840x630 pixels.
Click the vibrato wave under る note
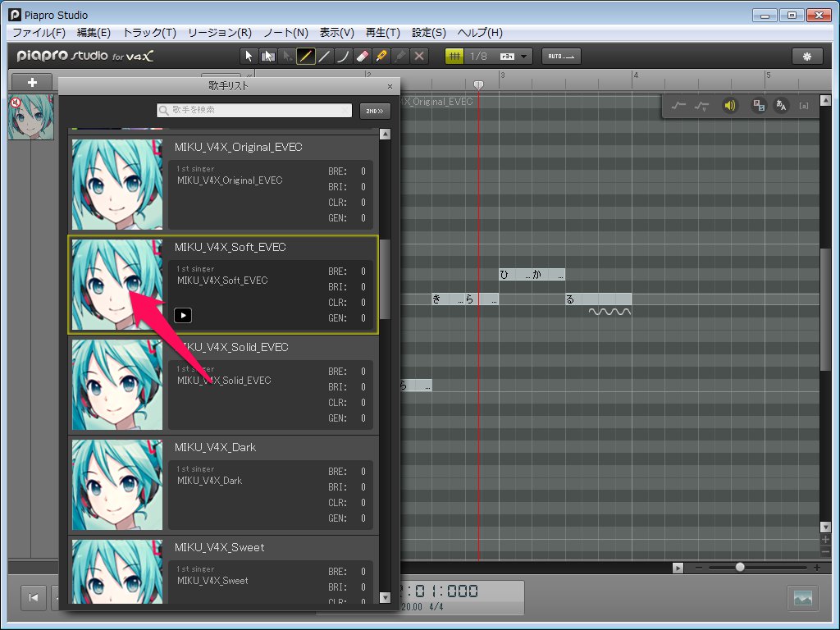point(609,311)
